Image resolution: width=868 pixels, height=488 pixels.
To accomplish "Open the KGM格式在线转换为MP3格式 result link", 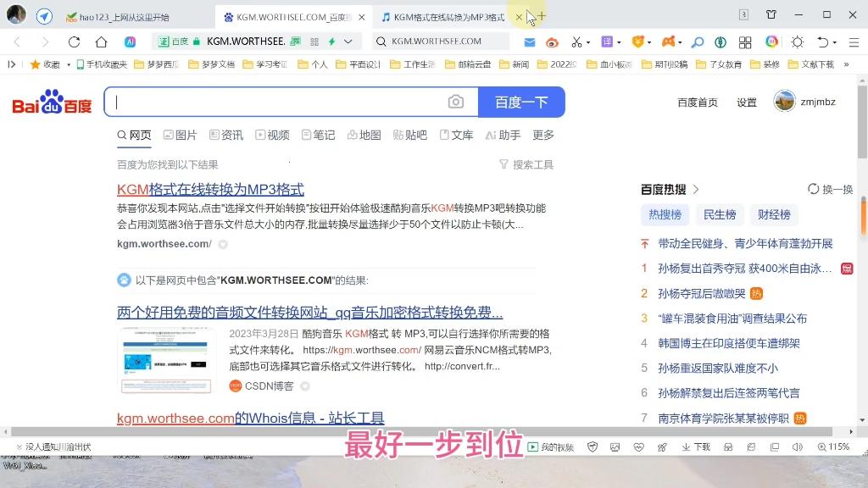I will (x=210, y=189).
